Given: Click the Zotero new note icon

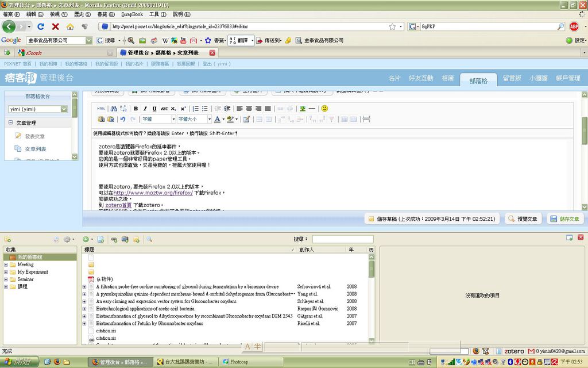Looking at the screenshot, I should [x=136, y=239].
